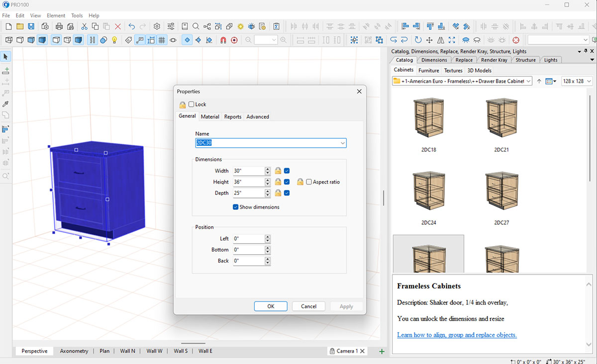597x364 pixels.
Task: Click the Cancel button
Action: (x=308, y=306)
